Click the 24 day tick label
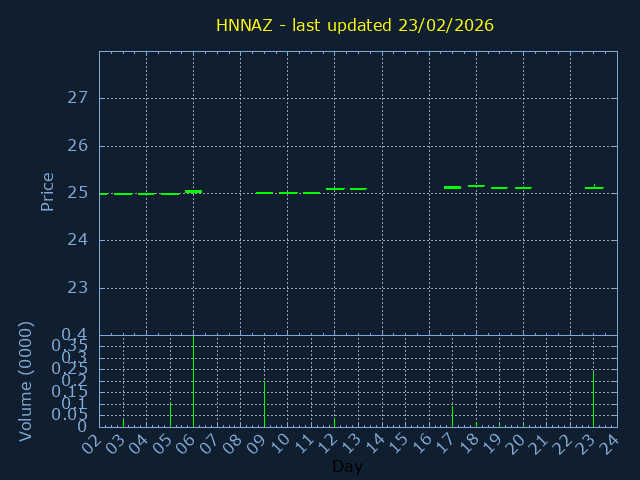This screenshot has height=480, width=640. coord(610,441)
